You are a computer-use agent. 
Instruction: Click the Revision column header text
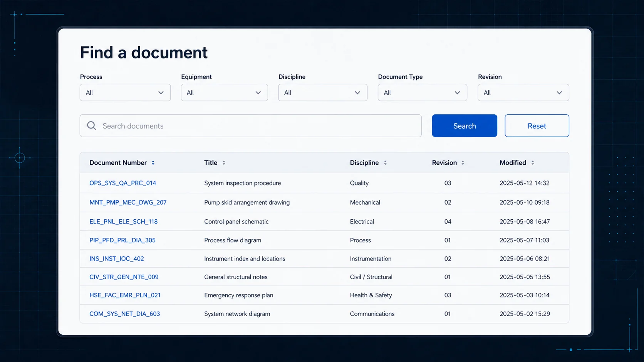point(444,163)
